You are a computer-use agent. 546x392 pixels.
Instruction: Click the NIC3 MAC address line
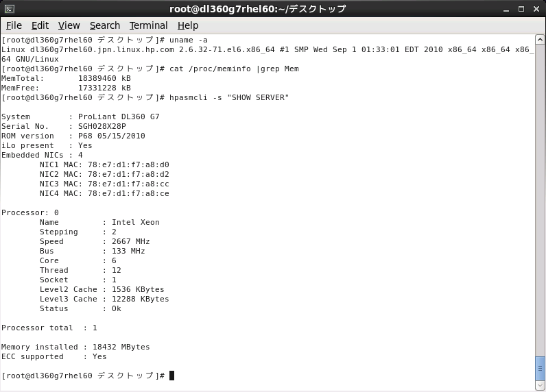point(104,184)
